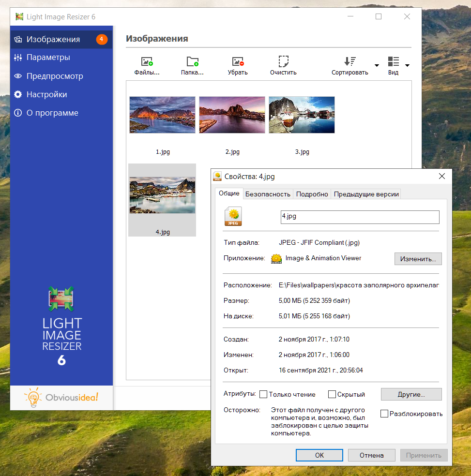471x476 pixels.
Task: Close the Light Image Resizer window
Action: point(407,16)
